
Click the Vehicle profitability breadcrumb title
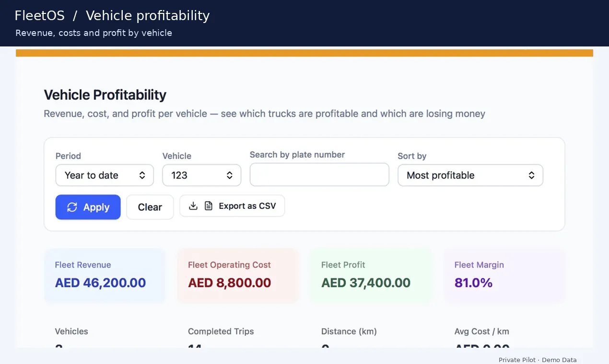pyautogui.click(x=148, y=16)
